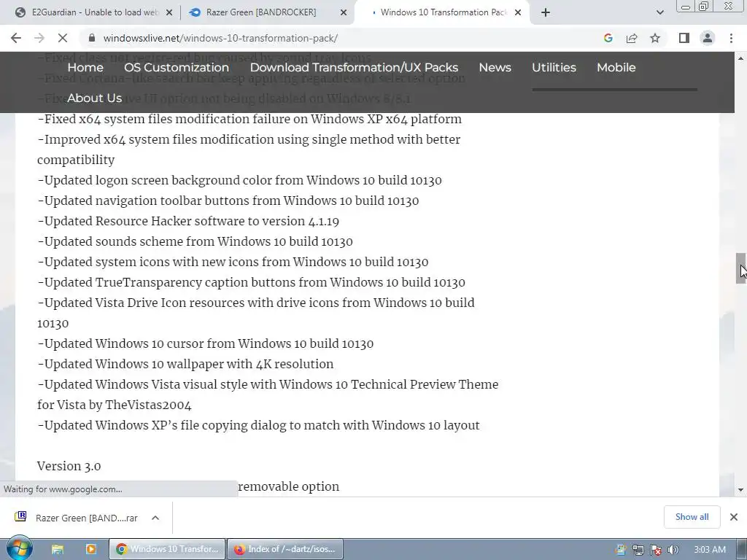The width and height of the screenshot is (747, 560).
Task: Expand the tab search dropdown arrow
Action: tap(659, 12)
